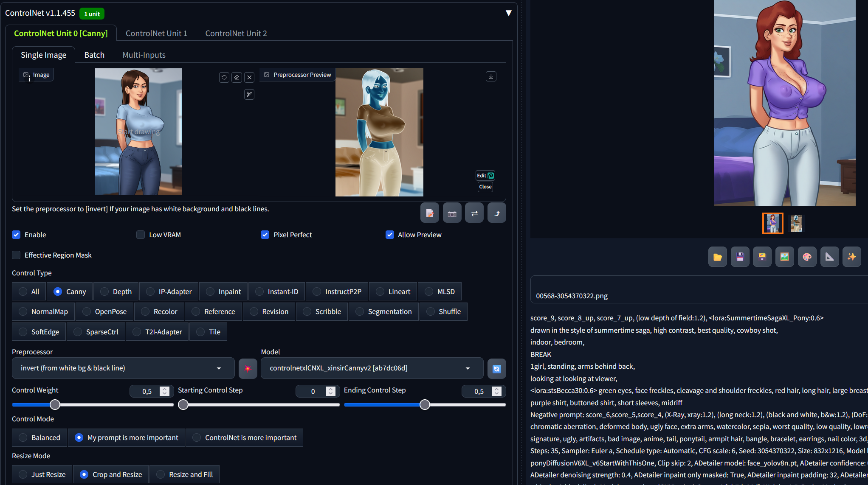Run preprocessor with the red explosion icon

(248, 368)
